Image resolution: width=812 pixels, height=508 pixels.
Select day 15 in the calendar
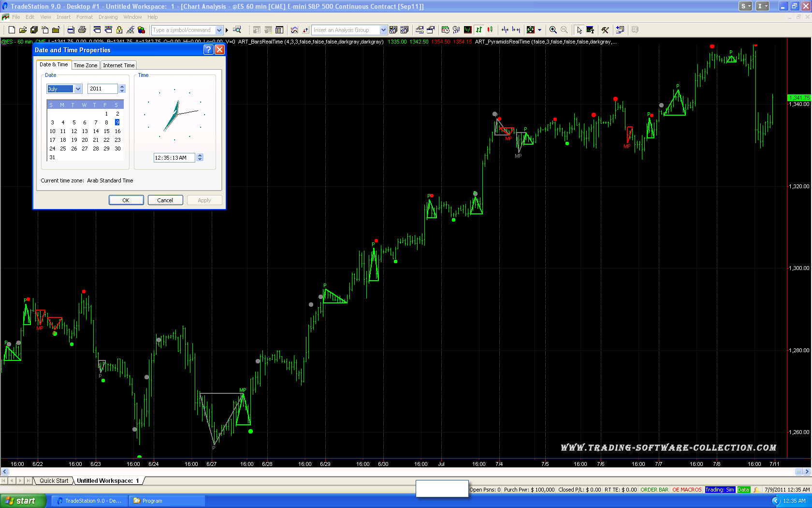(x=106, y=131)
